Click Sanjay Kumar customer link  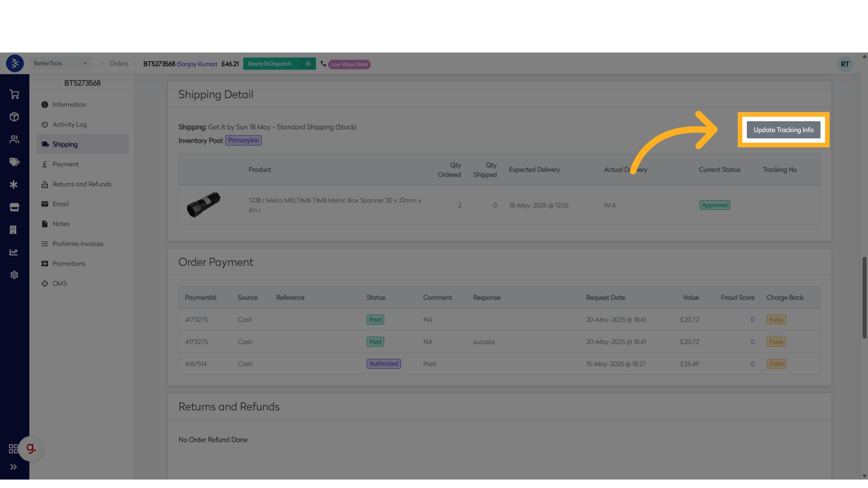click(197, 64)
